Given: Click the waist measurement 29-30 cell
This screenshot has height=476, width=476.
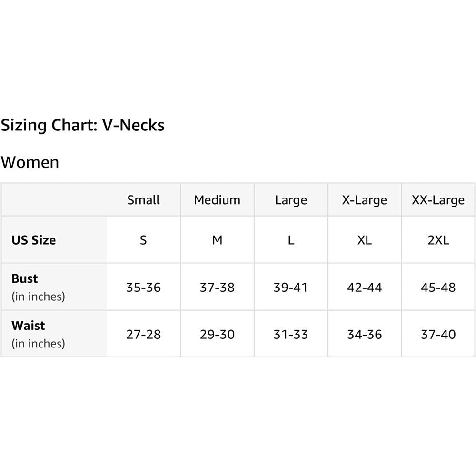Looking at the screenshot, I should (x=217, y=334).
